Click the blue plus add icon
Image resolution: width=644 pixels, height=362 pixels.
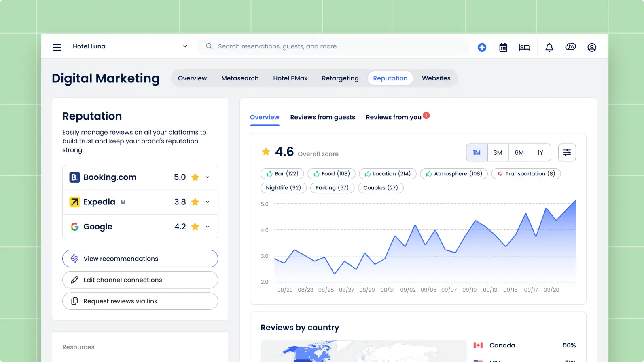click(x=482, y=47)
